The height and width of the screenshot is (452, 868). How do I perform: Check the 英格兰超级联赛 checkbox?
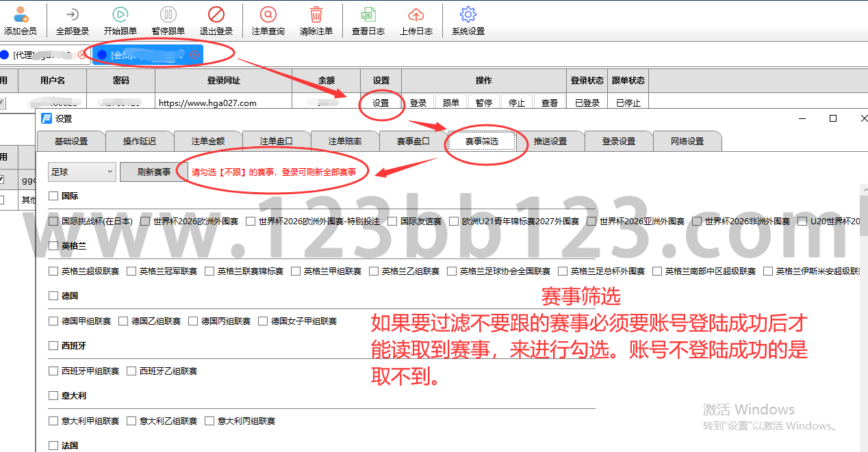pos(53,271)
